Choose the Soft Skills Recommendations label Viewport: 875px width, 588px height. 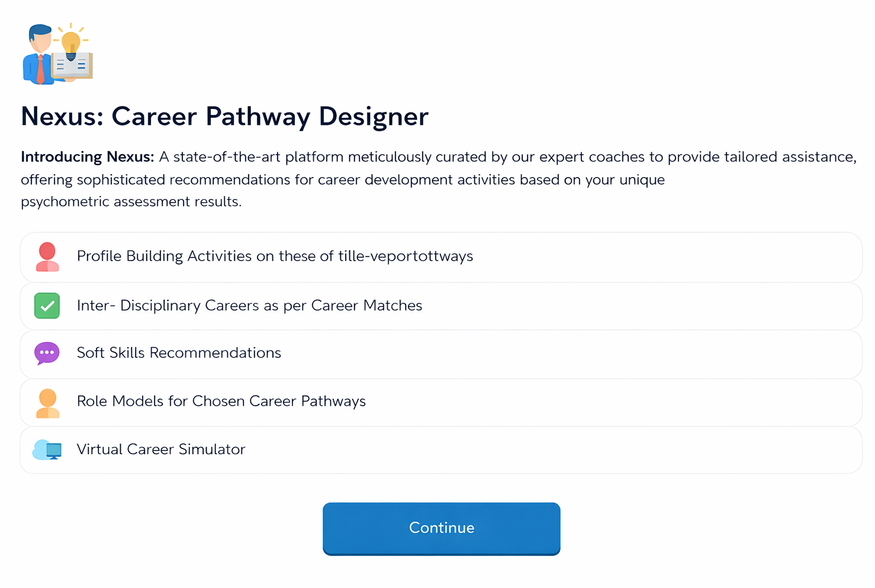(179, 353)
